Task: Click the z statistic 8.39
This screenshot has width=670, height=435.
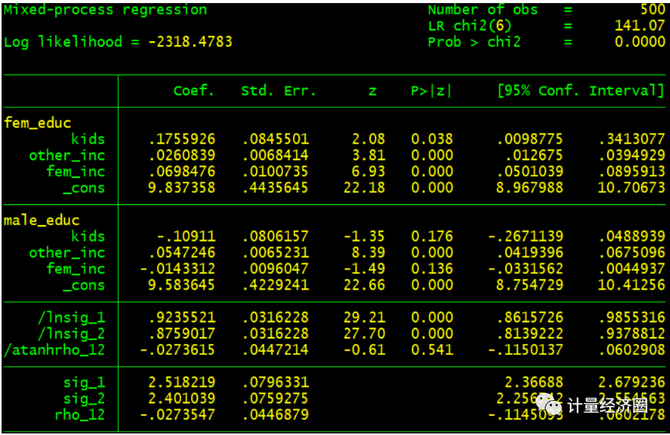Action: (x=368, y=253)
